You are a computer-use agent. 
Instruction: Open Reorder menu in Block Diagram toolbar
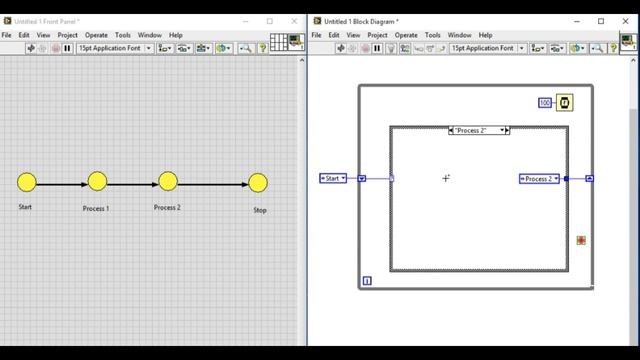(x=578, y=49)
